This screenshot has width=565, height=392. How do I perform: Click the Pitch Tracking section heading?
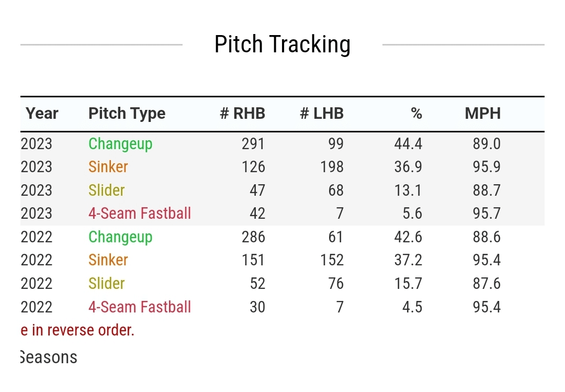282,44
